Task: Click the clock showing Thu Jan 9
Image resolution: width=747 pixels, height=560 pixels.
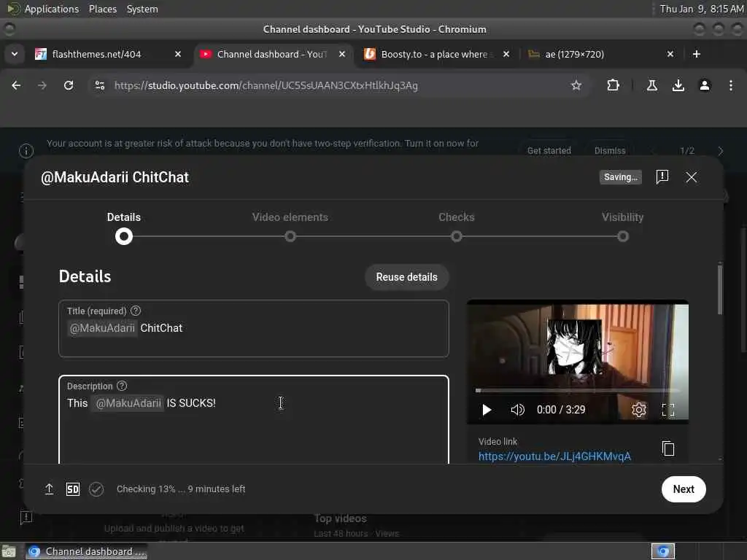Action: (x=701, y=9)
